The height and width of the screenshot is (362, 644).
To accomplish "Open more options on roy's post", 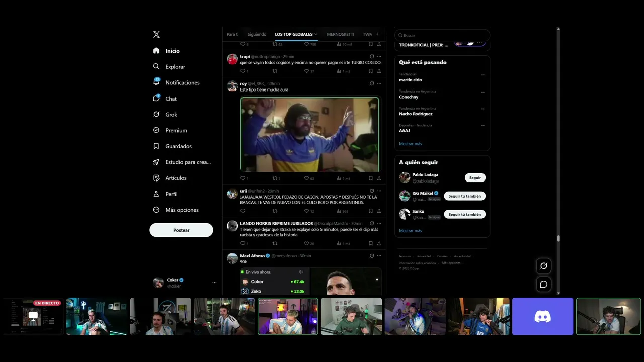I will [379, 83].
